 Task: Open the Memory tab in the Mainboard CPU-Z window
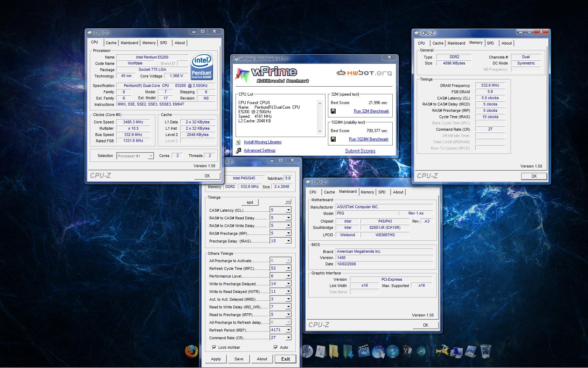click(x=367, y=192)
